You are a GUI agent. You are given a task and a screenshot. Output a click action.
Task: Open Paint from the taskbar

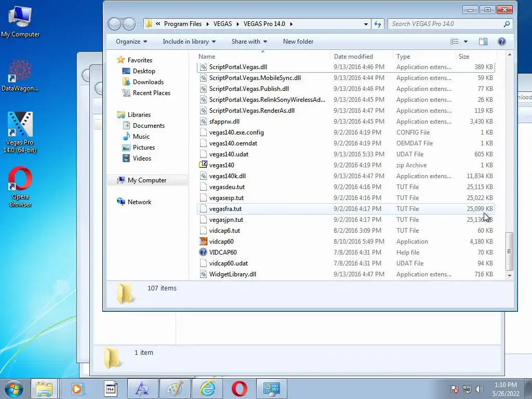tap(175, 389)
